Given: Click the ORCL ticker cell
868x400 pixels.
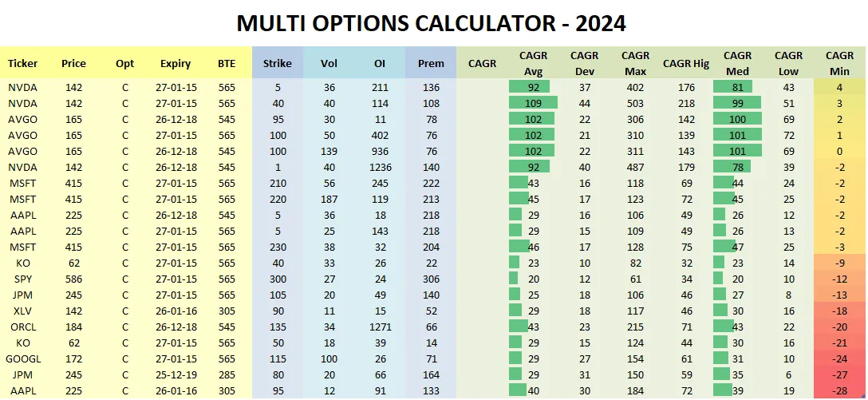Looking at the screenshot, I should [23, 327].
